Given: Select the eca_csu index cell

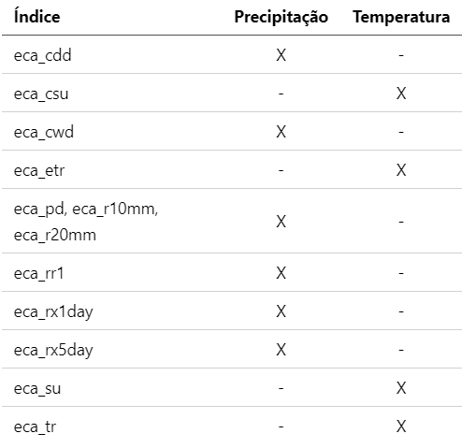Looking at the screenshot, I should pos(41,94).
